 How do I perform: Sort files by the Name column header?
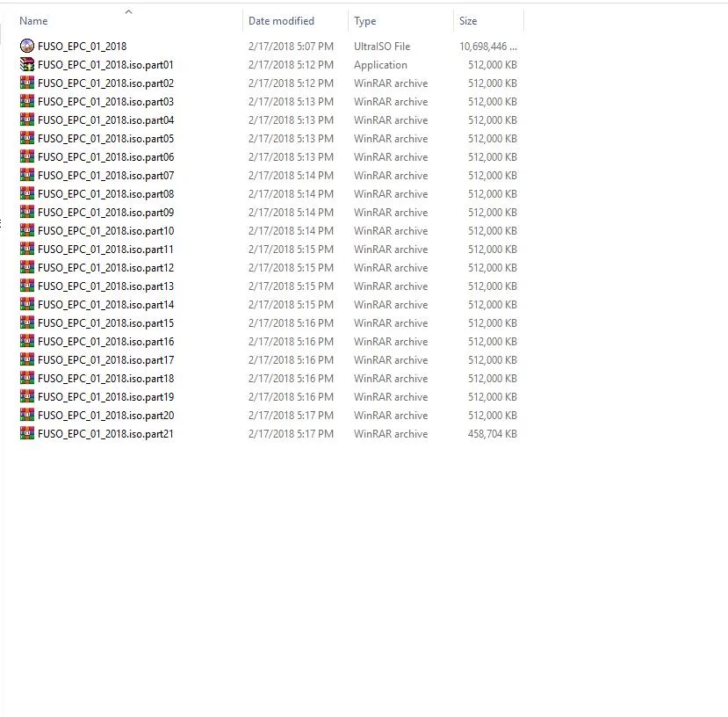click(x=33, y=21)
